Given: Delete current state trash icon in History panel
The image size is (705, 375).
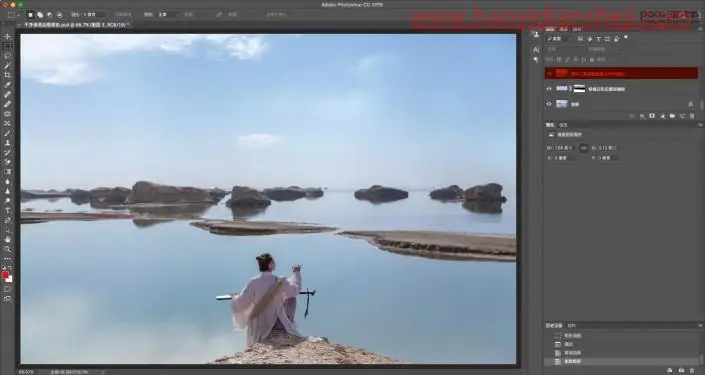Looking at the screenshot, I should click(691, 370).
